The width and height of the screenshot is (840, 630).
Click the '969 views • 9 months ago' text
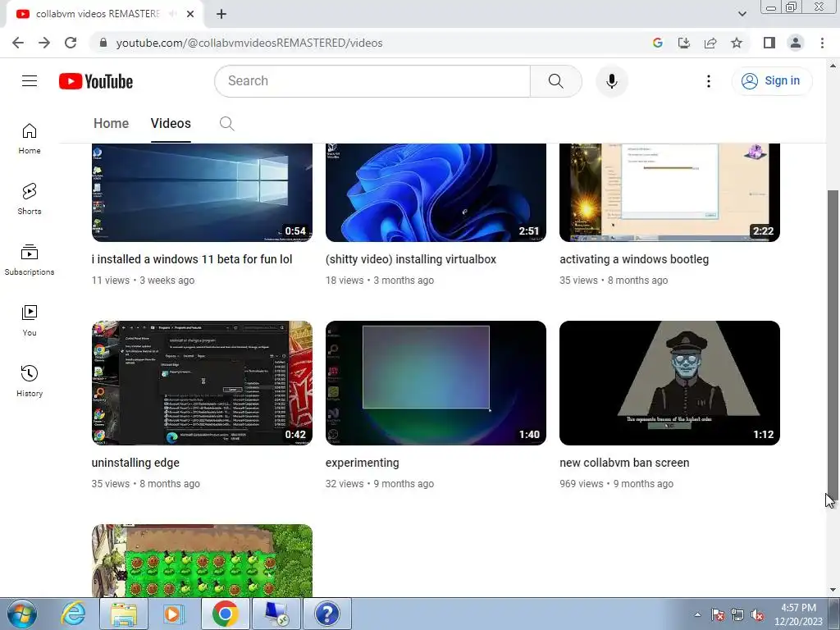(617, 484)
